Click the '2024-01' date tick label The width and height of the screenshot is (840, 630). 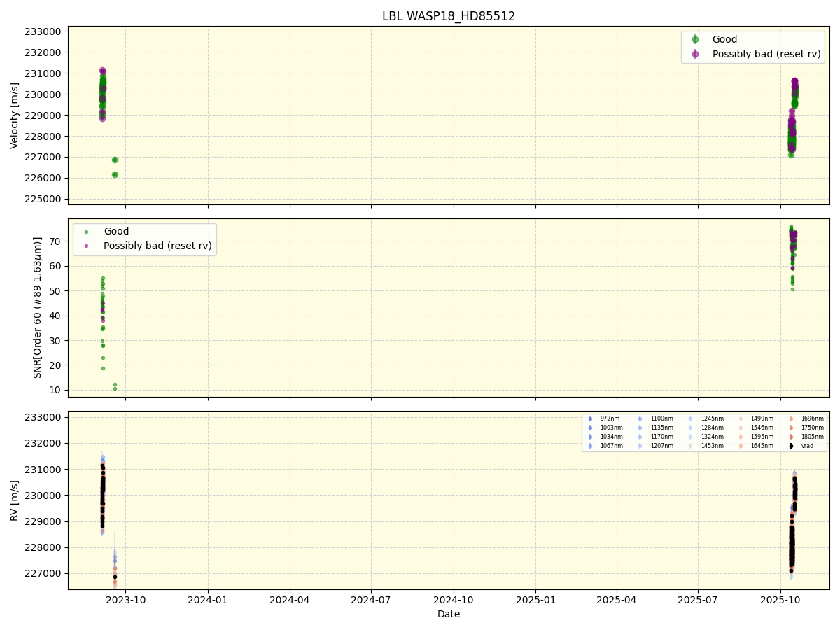pyautogui.click(x=208, y=600)
